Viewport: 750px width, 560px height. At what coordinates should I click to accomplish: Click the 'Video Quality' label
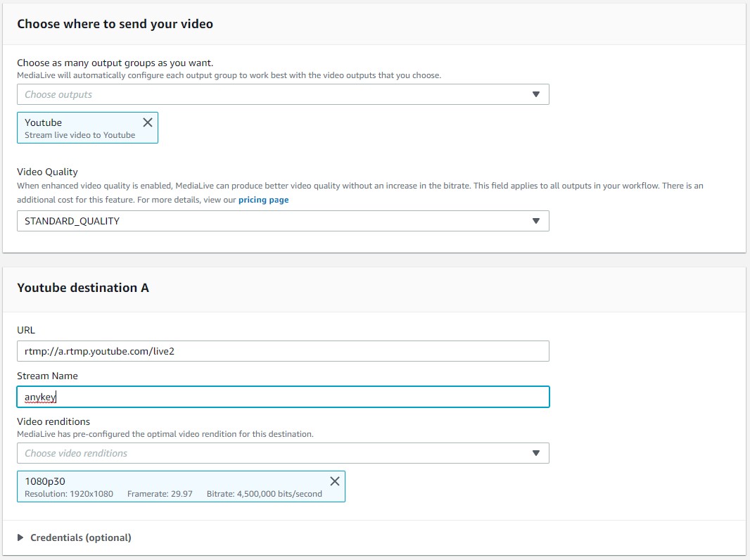click(x=47, y=172)
